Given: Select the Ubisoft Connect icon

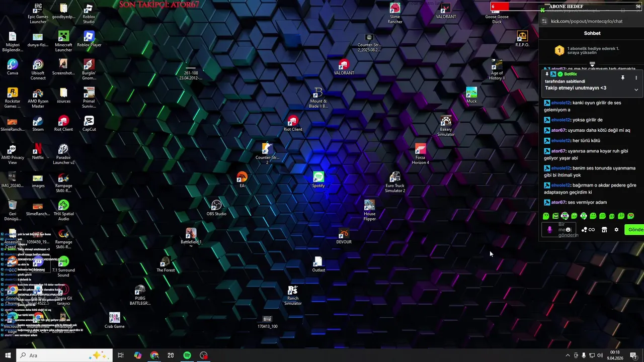Looking at the screenshot, I should pos(38,69).
